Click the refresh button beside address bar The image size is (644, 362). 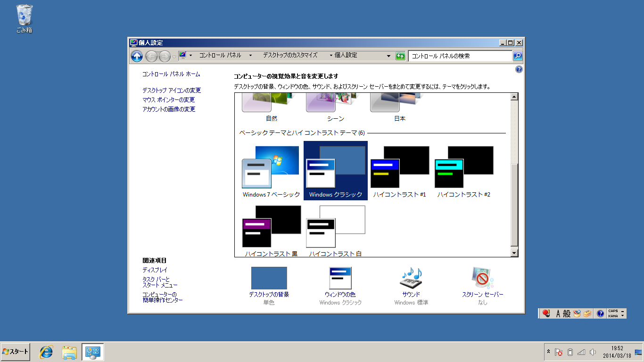pyautogui.click(x=400, y=56)
